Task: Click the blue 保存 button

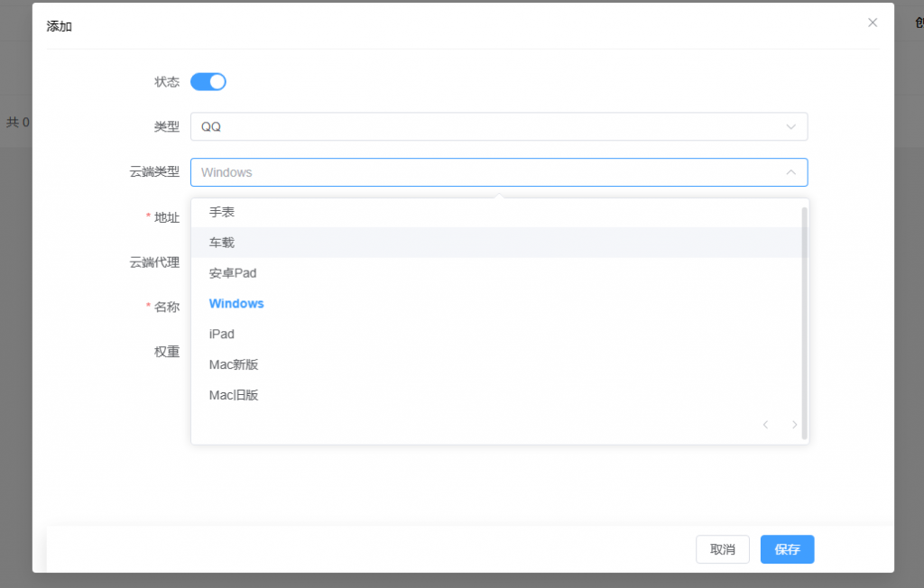Action: click(787, 549)
